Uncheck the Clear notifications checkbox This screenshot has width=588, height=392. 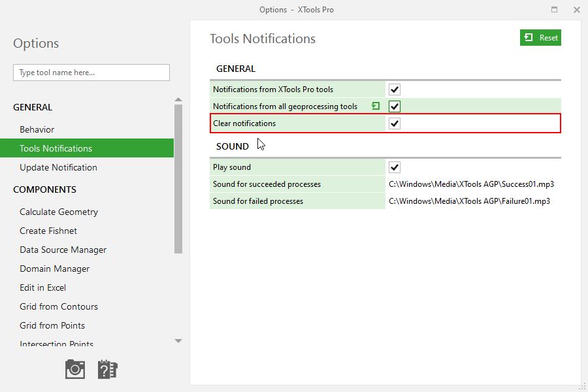(x=395, y=123)
